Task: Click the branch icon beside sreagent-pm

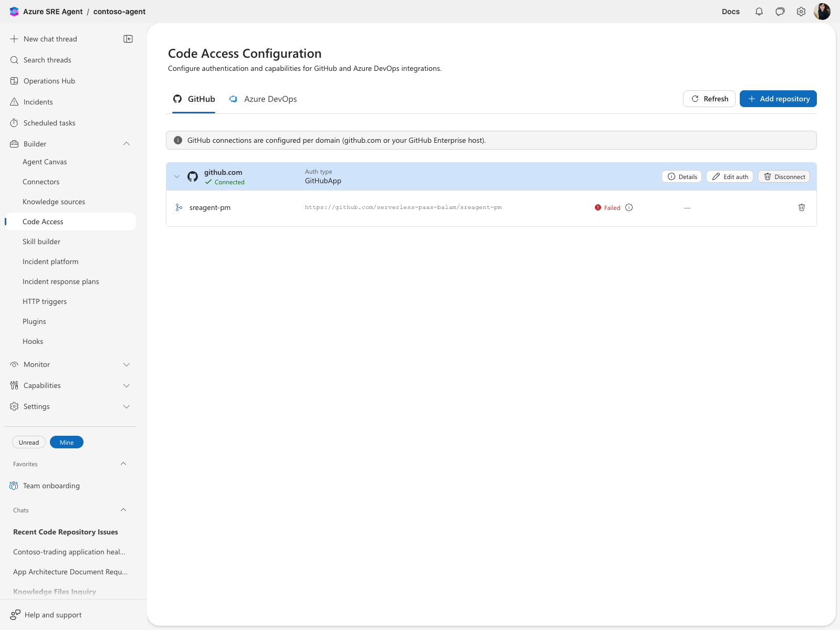Action: tap(179, 207)
